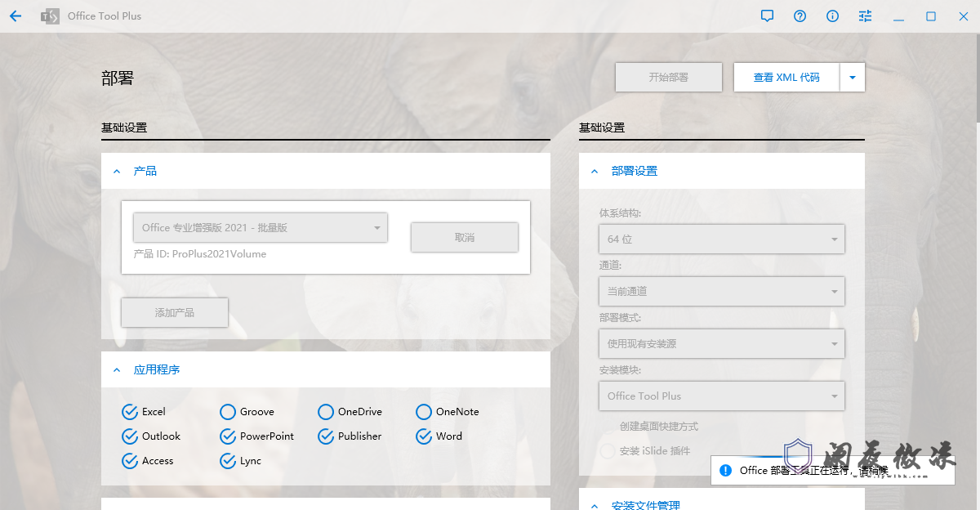Uncheck the Excel application checkbox
The height and width of the screenshot is (510, 980).
(129, 412)
